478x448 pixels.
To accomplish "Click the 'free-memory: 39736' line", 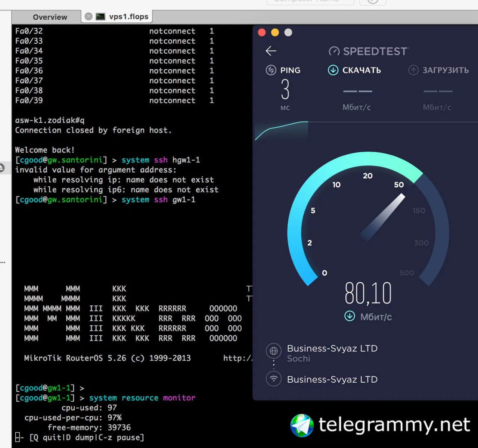I will [x=89, y=427].
